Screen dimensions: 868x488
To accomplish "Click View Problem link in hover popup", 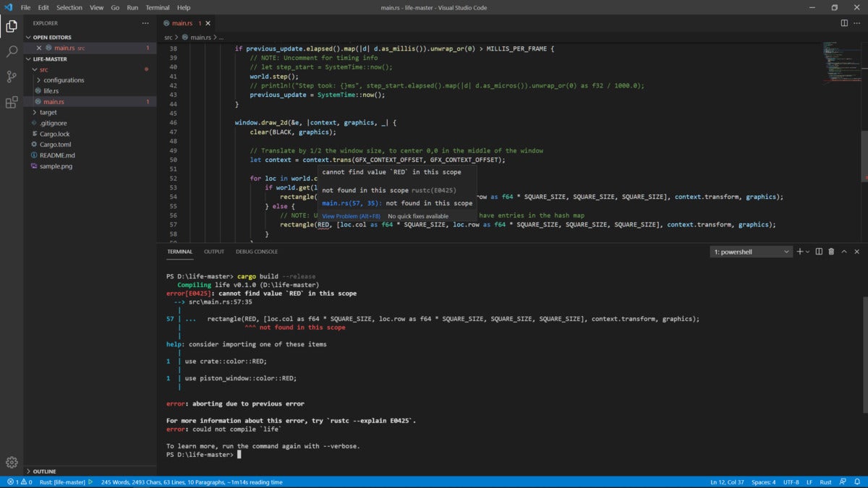I will point(351,216).
